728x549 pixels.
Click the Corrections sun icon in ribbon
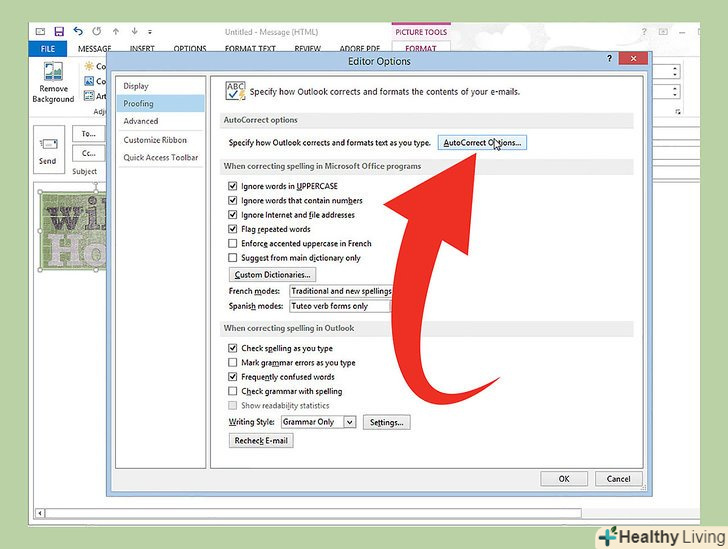[x=89, y=66]
